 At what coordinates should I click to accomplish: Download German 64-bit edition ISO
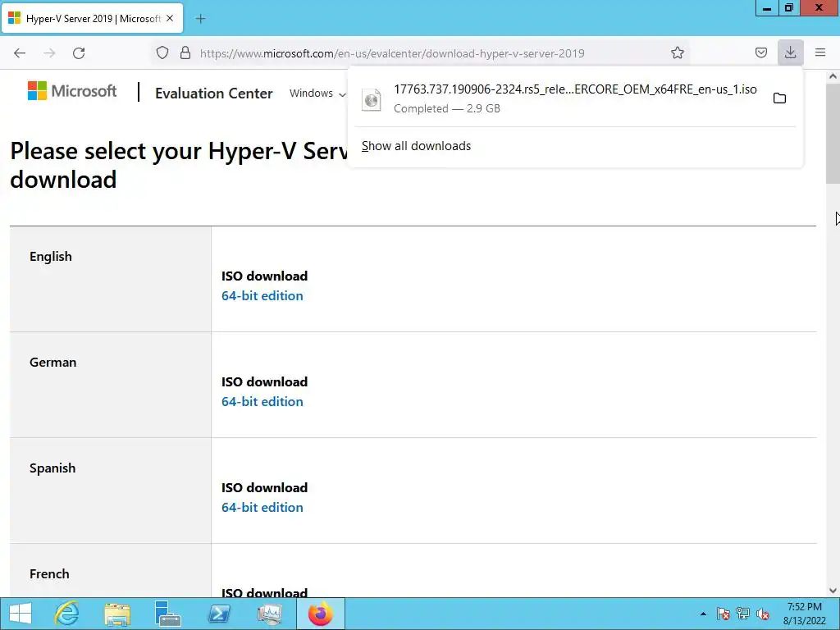pos(262,402)
